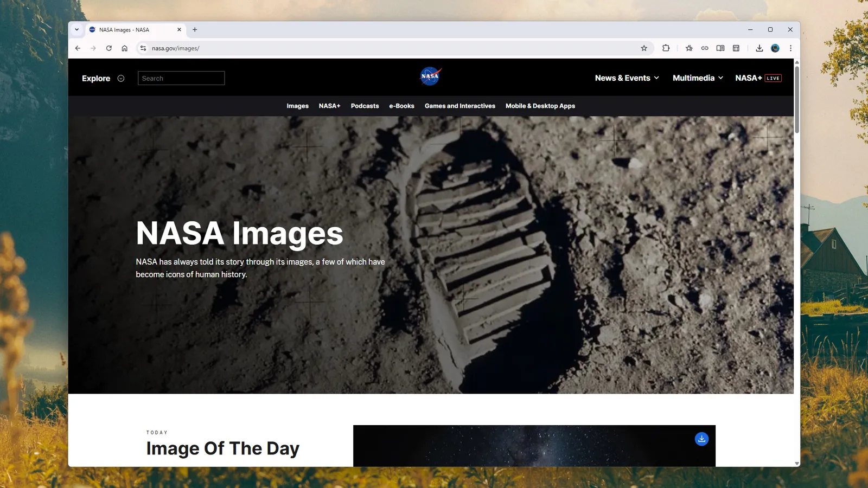Click the NASA Images hero heading
Screen dimensions: 868x488
click(x=239, y=233)
